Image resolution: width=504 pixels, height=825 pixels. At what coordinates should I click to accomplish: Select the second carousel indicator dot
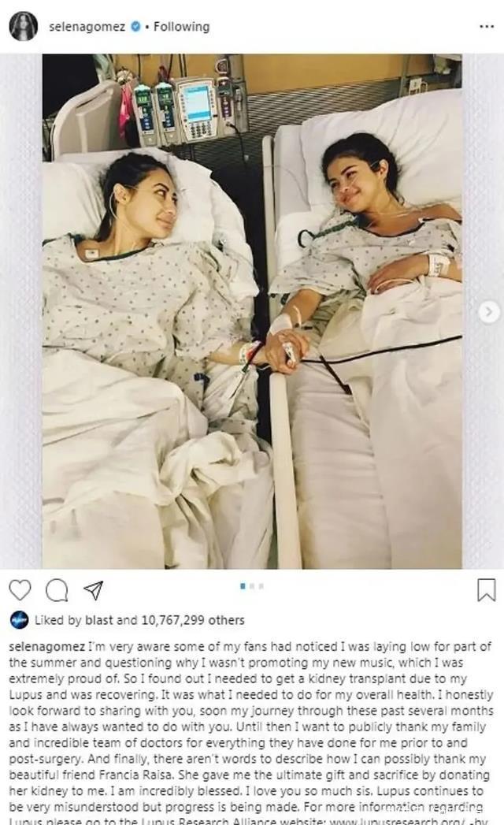[252, 585]
